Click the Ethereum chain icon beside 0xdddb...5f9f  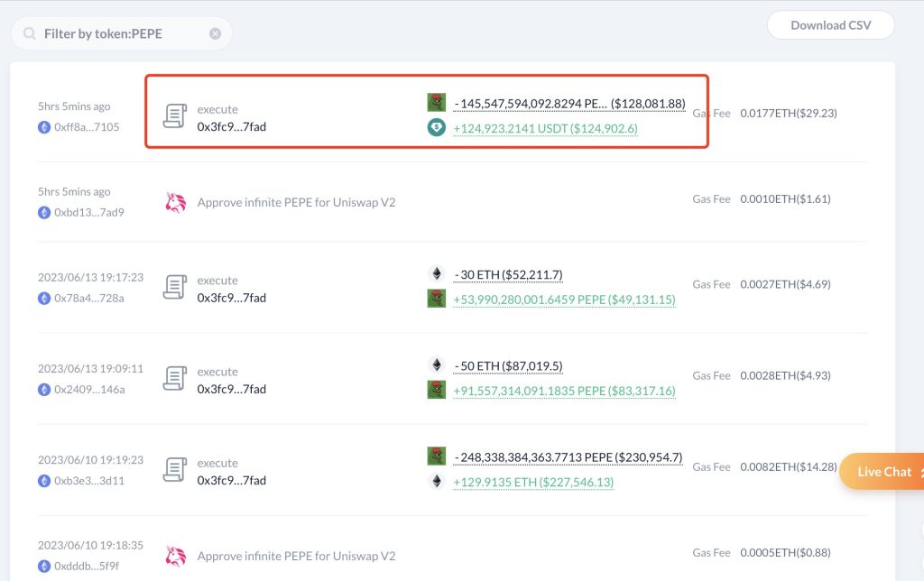(x=44, y=567)
